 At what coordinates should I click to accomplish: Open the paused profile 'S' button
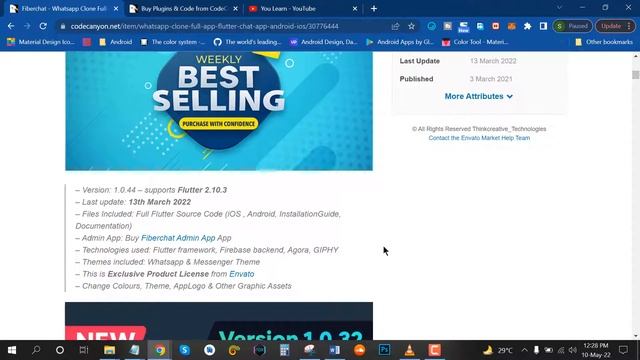[x=573, y=26]
